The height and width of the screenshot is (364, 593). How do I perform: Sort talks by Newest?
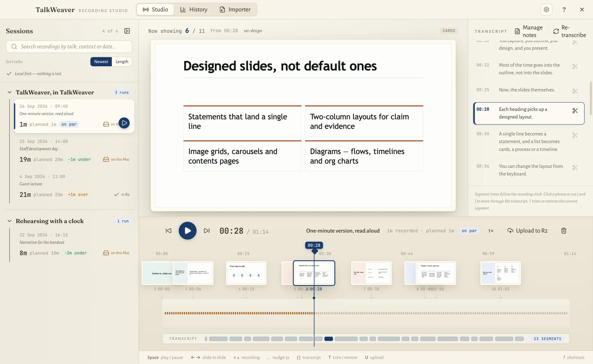click(x=101, y=62)
